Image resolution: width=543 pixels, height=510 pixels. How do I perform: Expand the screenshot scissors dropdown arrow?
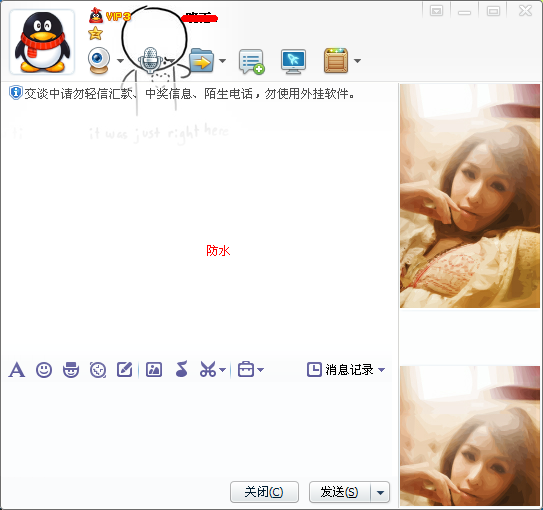(x=223, y=370)
